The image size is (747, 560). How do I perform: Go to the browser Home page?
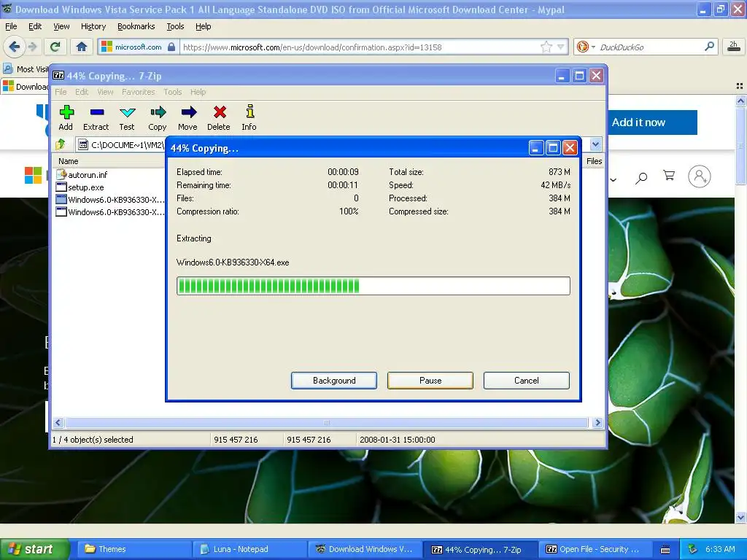click(x=82, y=47)
